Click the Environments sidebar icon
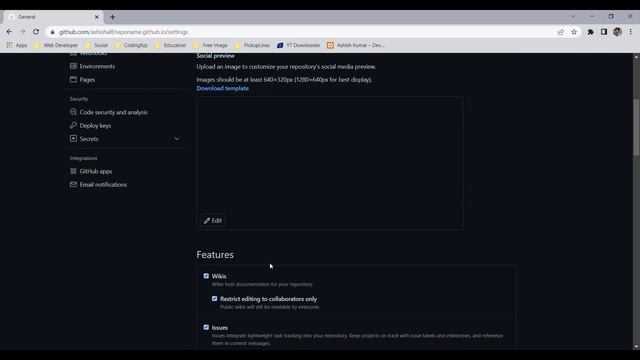This screenshot has height=360, width=640. point(73,66)
